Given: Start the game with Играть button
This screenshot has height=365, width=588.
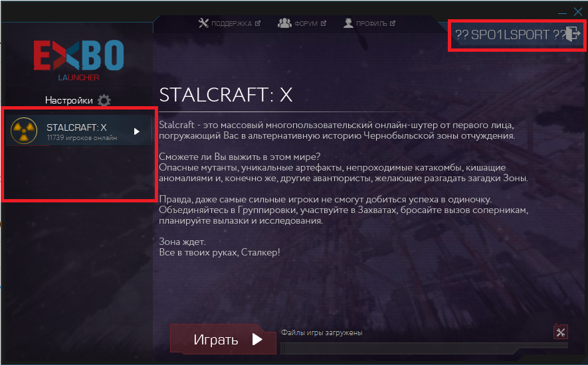Looking at the screenshot, I should pos(223,339).
